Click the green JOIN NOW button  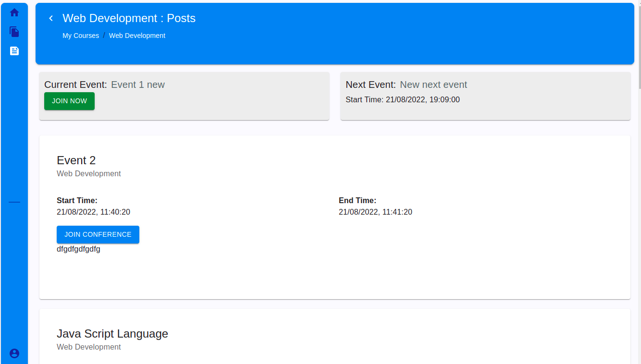click(x=69, y=101)
